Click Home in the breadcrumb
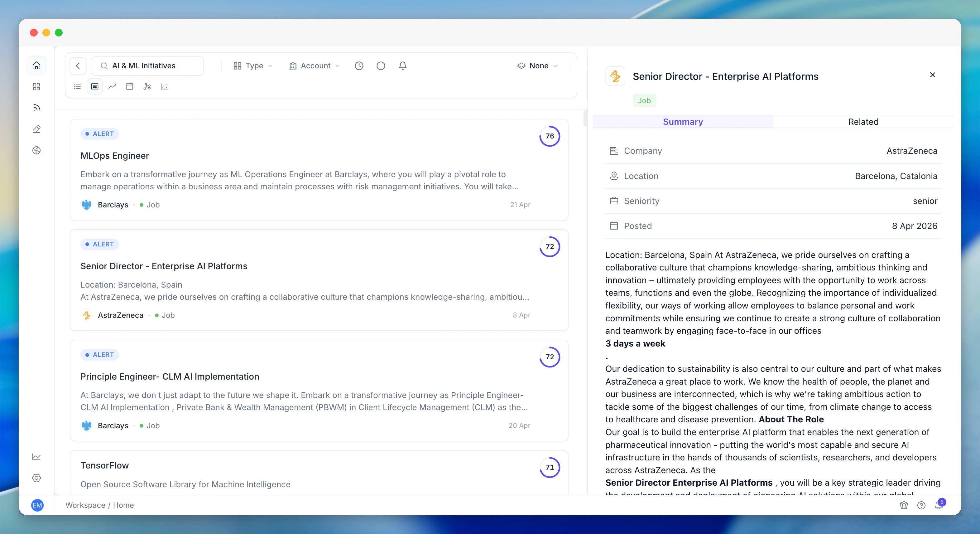 click(123, 505)
